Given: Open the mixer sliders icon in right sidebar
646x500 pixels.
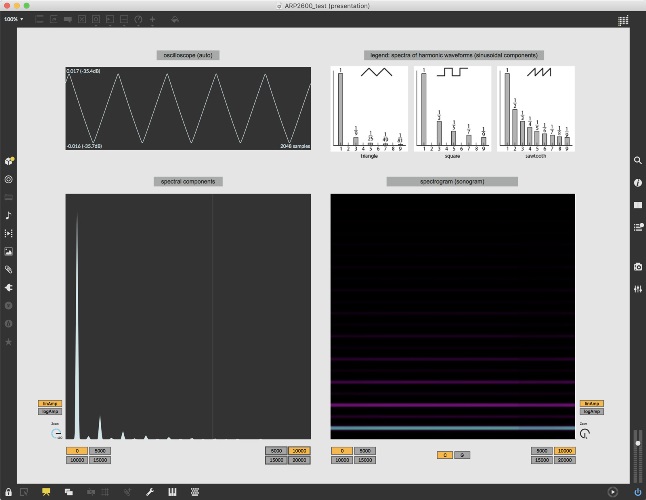Looking at the screenshot, I should tap(638, 289).
